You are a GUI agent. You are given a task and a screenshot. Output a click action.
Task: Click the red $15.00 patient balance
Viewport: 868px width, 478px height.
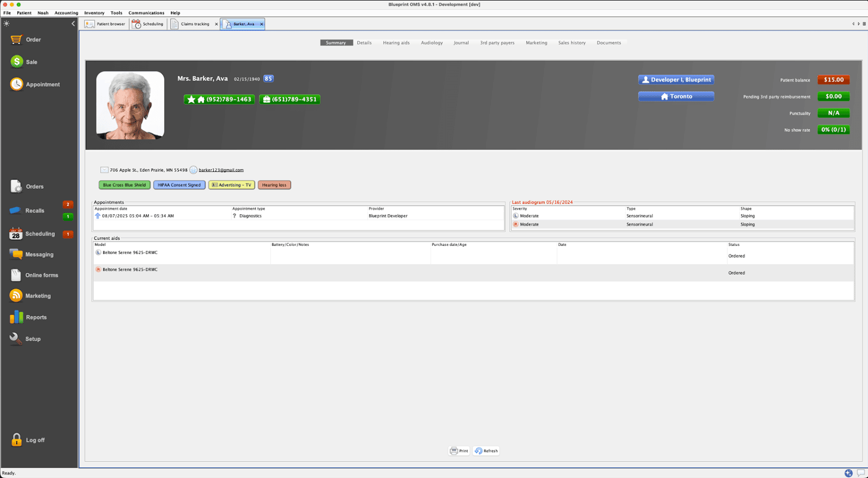coord(833,80)
